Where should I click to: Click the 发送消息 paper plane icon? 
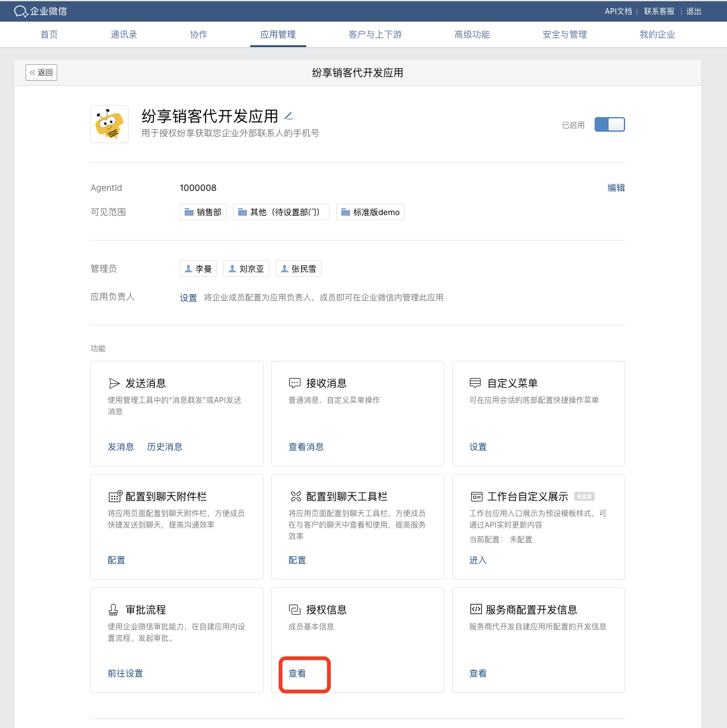(x=115, y=383)
